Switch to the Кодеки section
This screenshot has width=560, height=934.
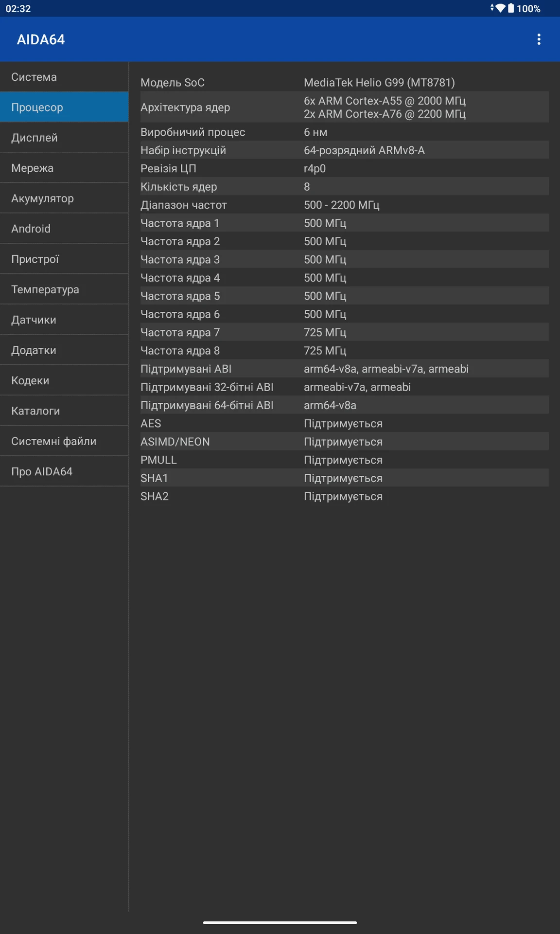click(64, 380)
